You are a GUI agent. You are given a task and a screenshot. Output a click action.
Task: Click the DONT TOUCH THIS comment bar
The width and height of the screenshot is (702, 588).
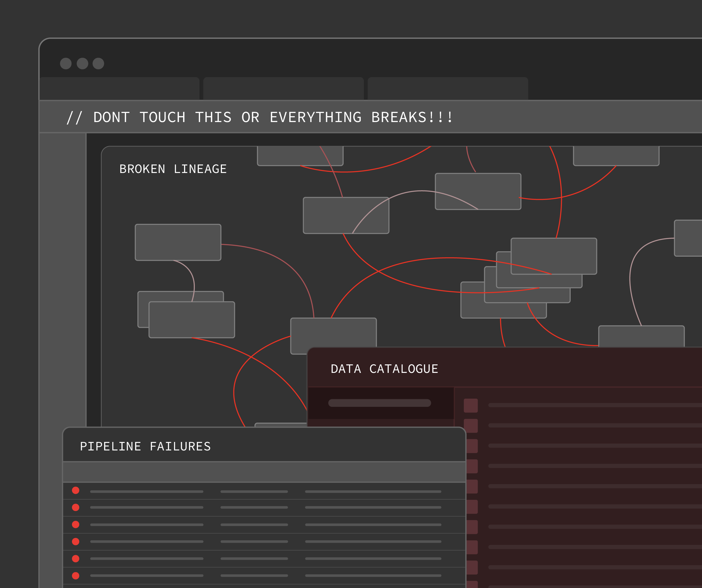click(x=259, y=117)
